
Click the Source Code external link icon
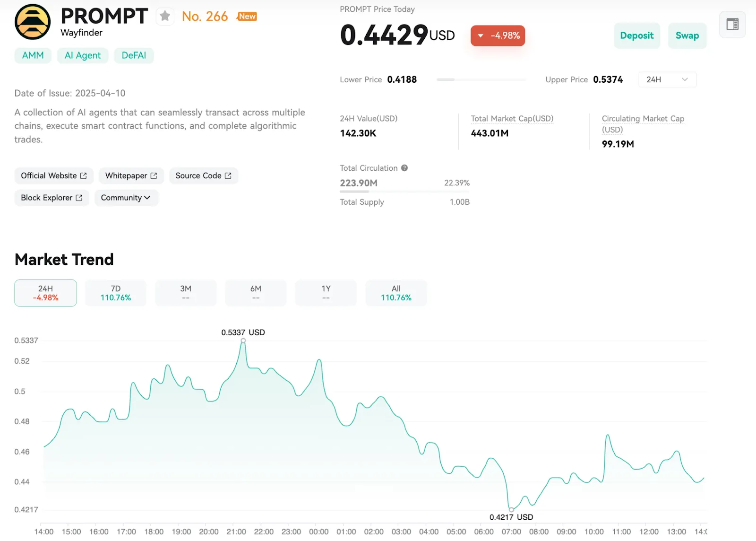pos(228,175)
